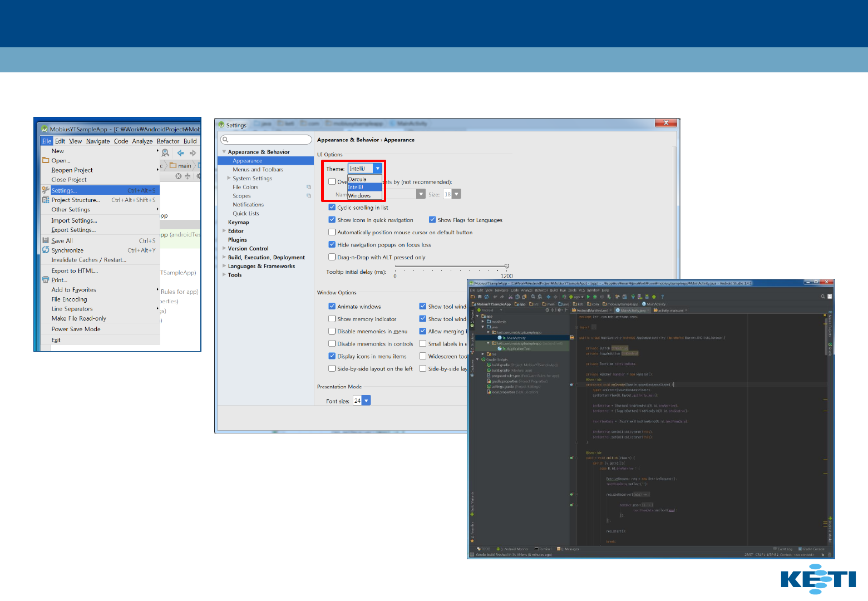This screenshot has width=868, height=601.
Task: Open the TODO tool window button
Action: (484, 549)
